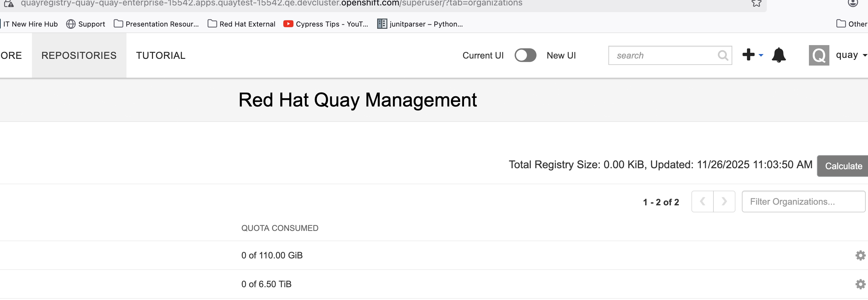This screenshot has width=868, height=300.
Task: Click the '1 - 2 of 2' pagination text
Action: tap(661, 202)
